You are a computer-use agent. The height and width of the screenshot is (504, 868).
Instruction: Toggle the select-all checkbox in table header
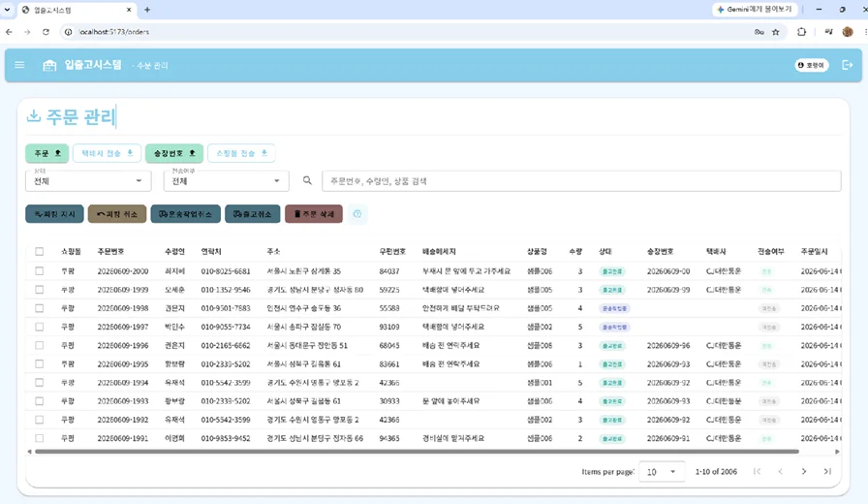click(x=40, y=251)
